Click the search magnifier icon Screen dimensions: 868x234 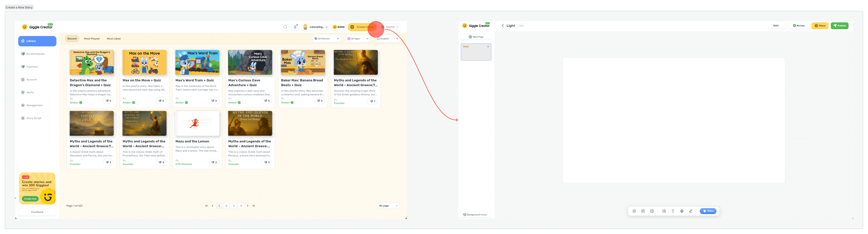pos(285,27)
